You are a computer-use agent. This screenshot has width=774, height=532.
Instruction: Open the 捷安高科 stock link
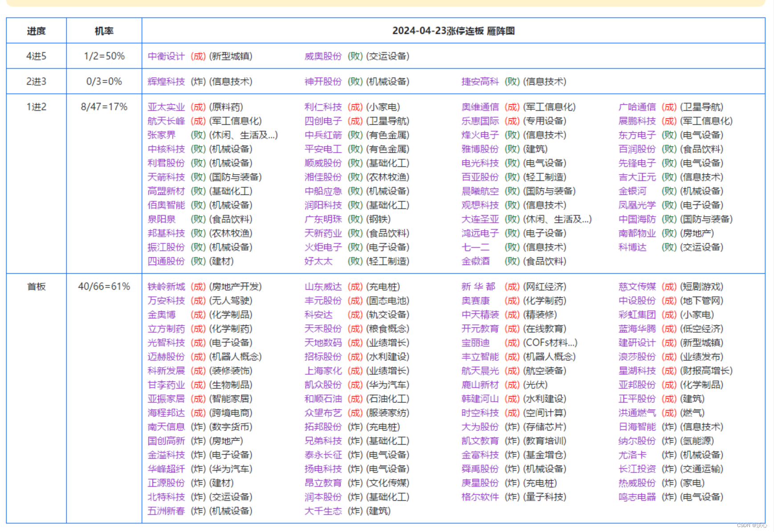480,81
